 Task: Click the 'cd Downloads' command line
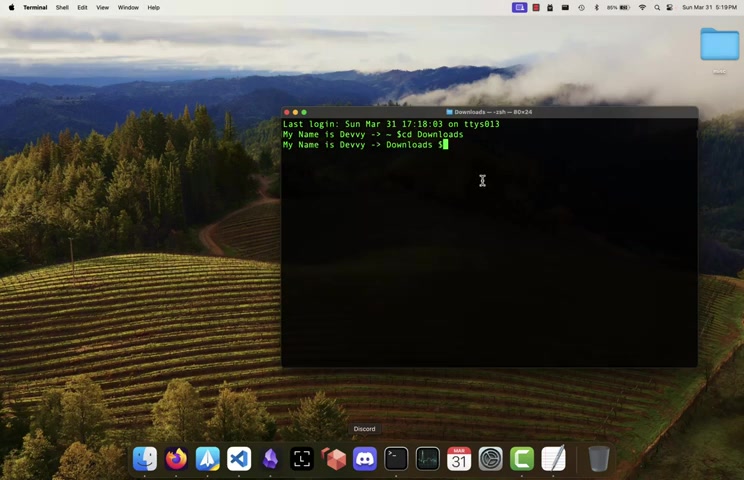click(x=373, y=134)
